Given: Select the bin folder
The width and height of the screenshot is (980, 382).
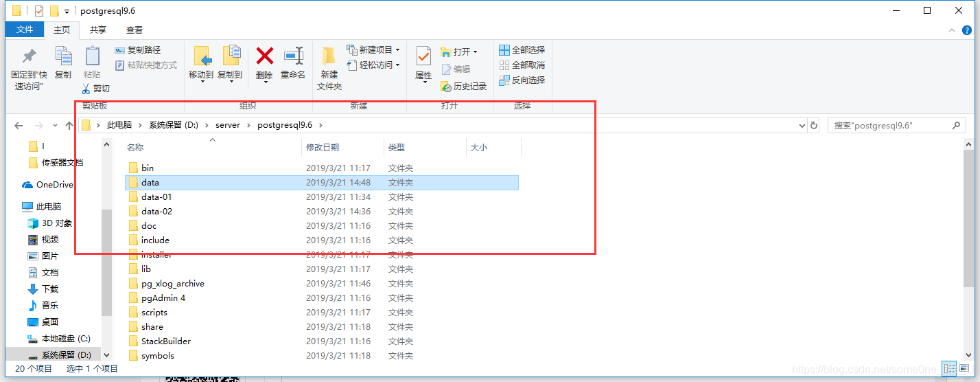Looking at the screenshot, I should pyautogui.click(x=321, y=168).
